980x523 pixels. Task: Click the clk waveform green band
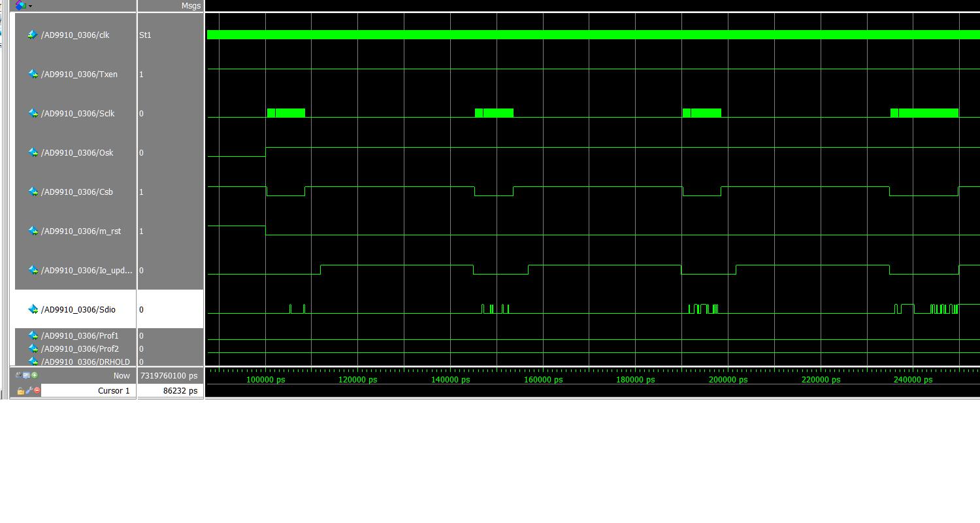(x=593, y=35)
